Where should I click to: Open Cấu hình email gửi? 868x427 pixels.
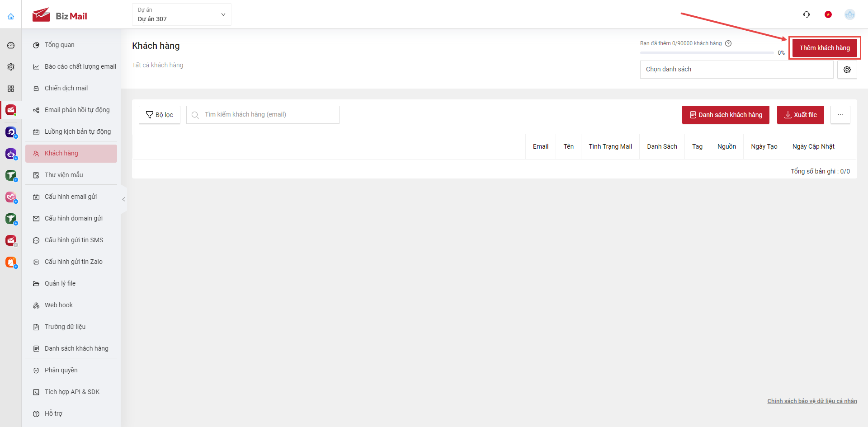(x=71, y=197)
